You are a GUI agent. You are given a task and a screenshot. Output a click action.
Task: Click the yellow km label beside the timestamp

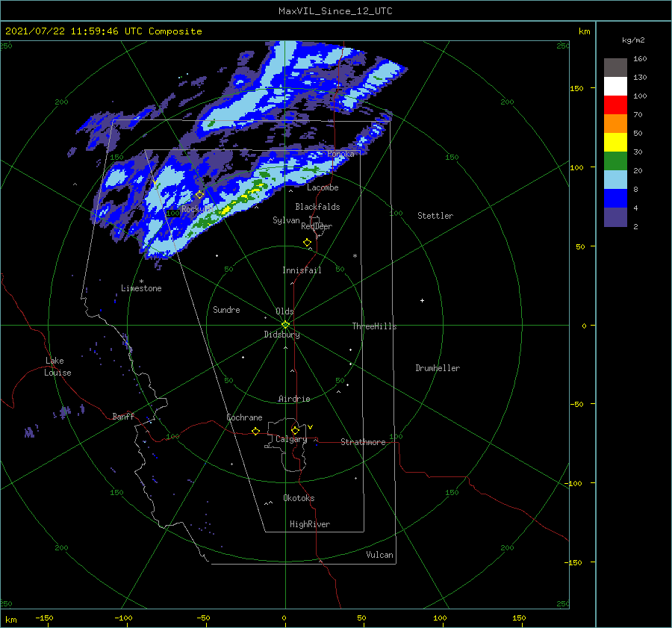(x=584, y=31)
